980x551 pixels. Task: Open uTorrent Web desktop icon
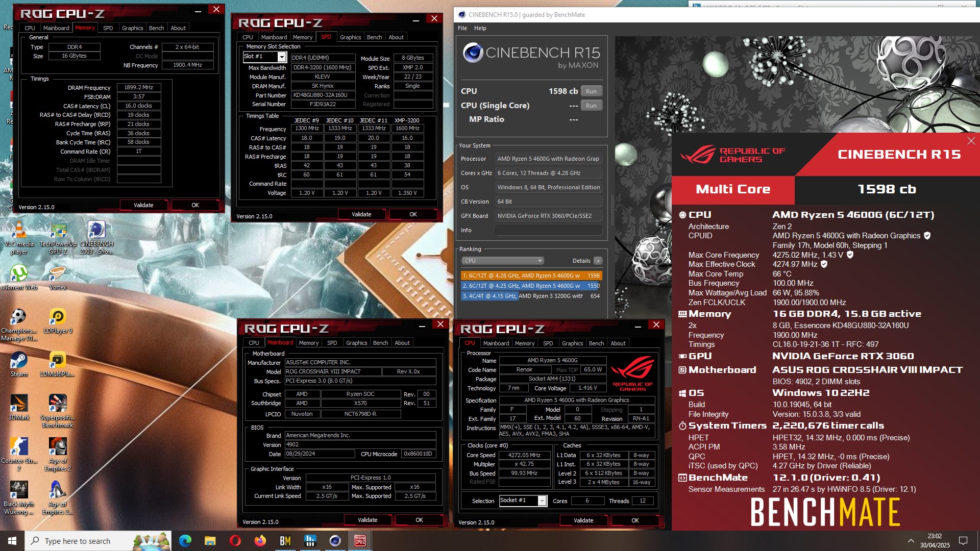coord(19,278)
